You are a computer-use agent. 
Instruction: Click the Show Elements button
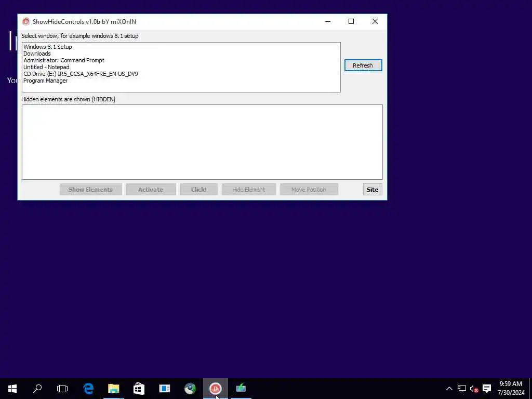coord(90,190)
